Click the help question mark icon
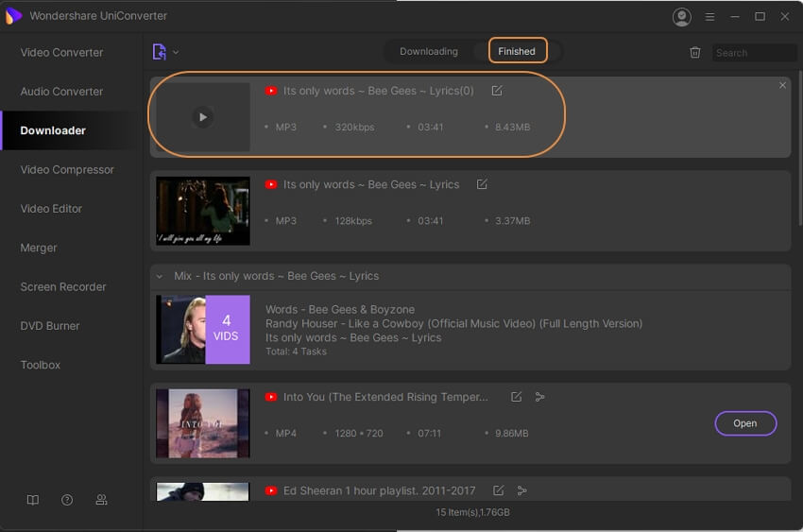 click(67, 500)
